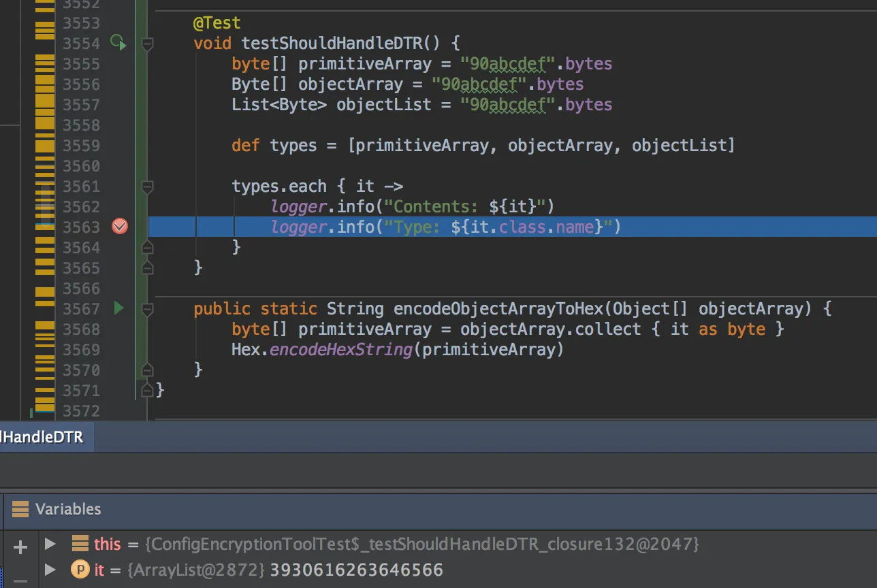Click line number 3572 in the gutter
877x588 pixels.
(81, 411)
